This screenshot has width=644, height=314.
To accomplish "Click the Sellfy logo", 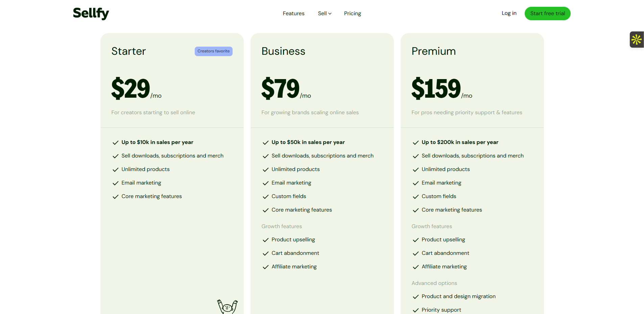I will tap(91, 14).
